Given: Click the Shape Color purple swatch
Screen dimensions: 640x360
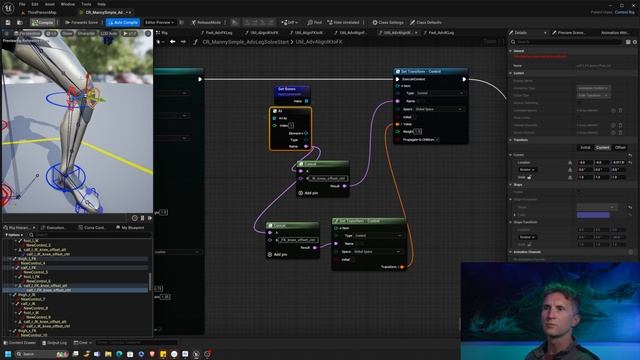Looking at the screenshot, I should (x=593, y=215).
